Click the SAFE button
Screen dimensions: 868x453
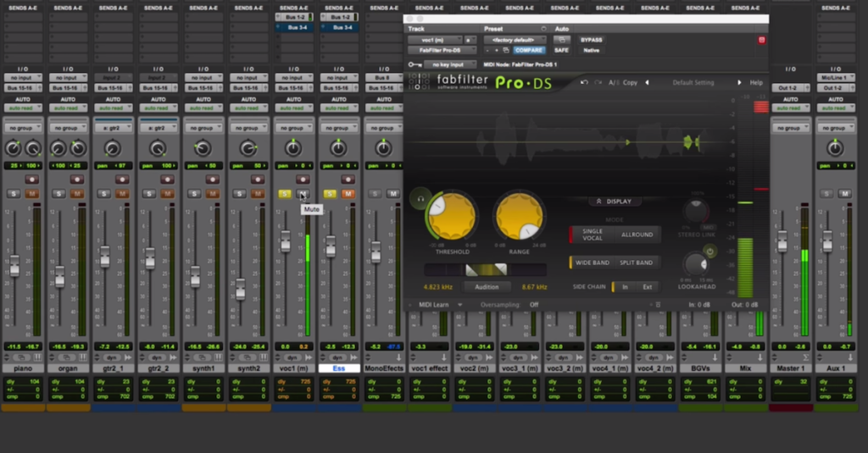coord(561,50)
